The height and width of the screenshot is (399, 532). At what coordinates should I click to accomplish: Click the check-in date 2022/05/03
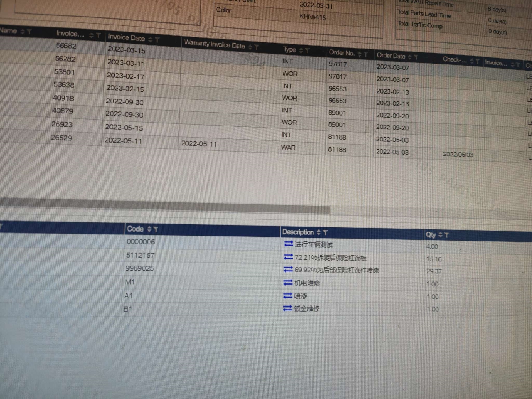pos(458,154)
